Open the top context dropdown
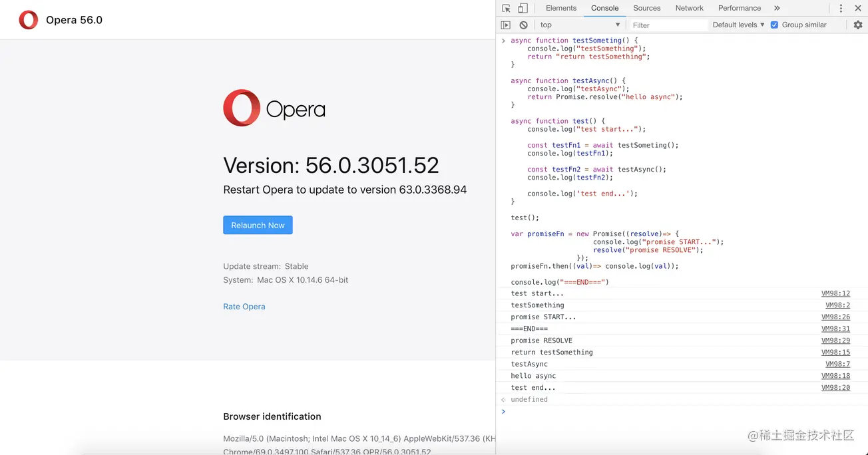Image resolution: width=868 pixels, height=455 pixels. 580,25
